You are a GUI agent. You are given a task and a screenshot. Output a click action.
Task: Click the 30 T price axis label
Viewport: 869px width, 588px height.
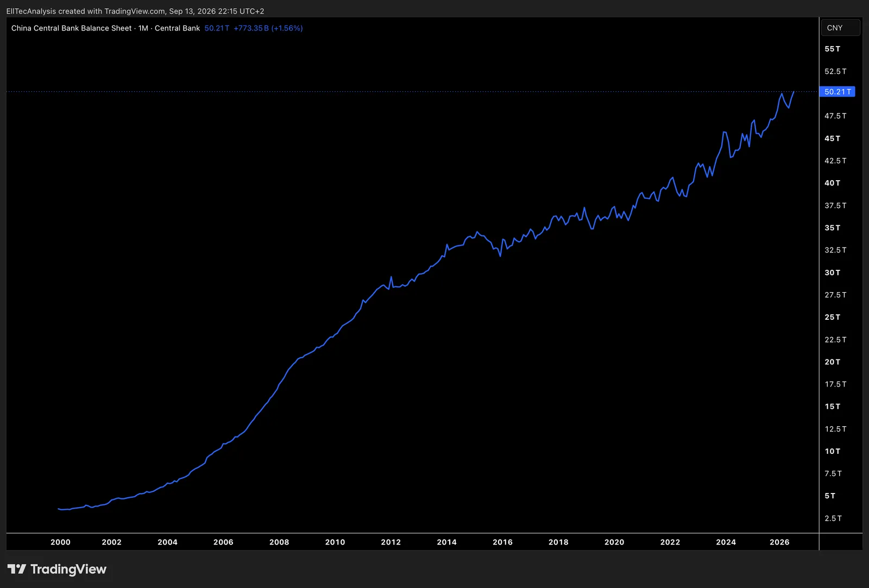[832, 273]
